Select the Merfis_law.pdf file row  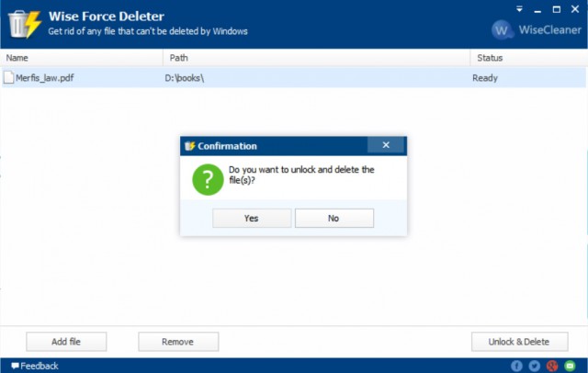pos(294,78)
